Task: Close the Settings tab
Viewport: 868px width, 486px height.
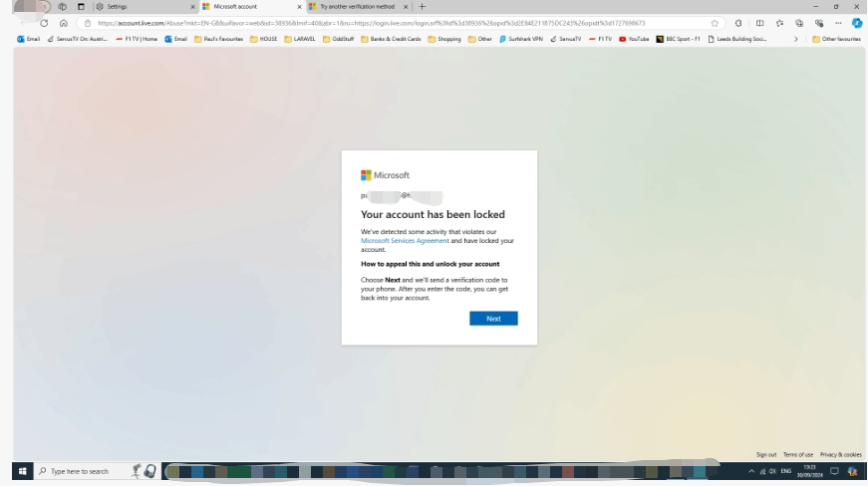Action: coord(192,7)
